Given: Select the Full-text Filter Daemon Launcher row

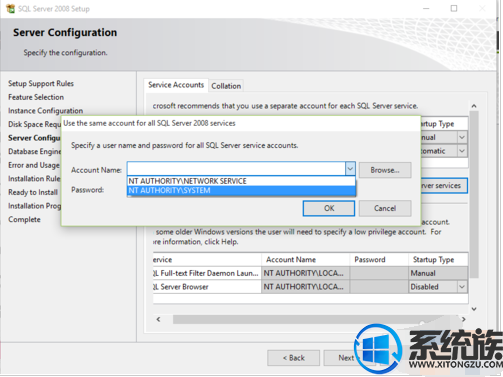Looking at the screenshot, I should [x=310, y=273].
